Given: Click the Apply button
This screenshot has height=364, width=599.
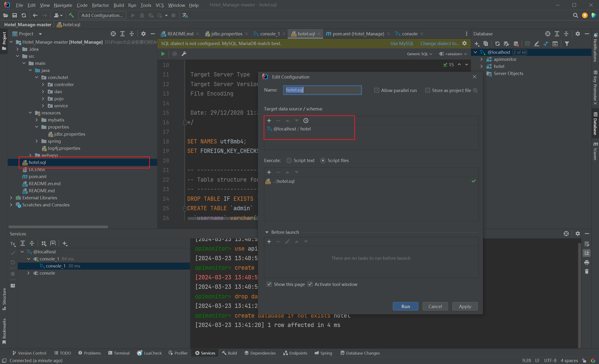Looking at the screenshot, I should [x=465, y=306].
